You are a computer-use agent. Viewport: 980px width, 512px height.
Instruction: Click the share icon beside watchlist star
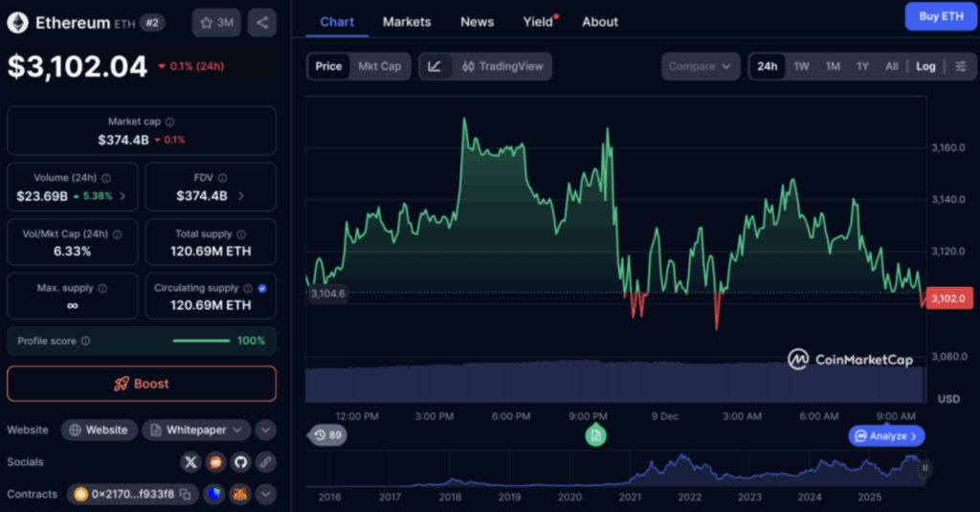click(x=262, y=22)
